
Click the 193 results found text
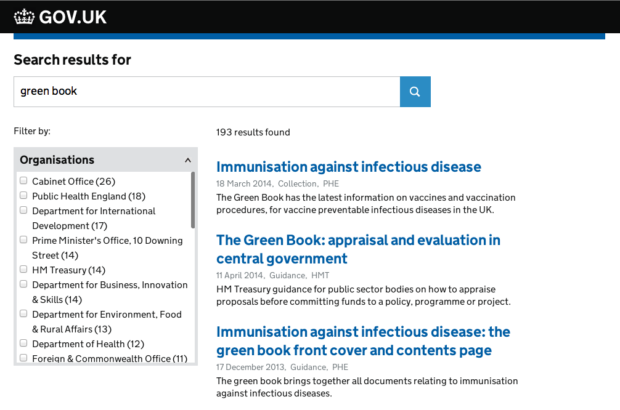pyautogui.click(x=253, y=132)
